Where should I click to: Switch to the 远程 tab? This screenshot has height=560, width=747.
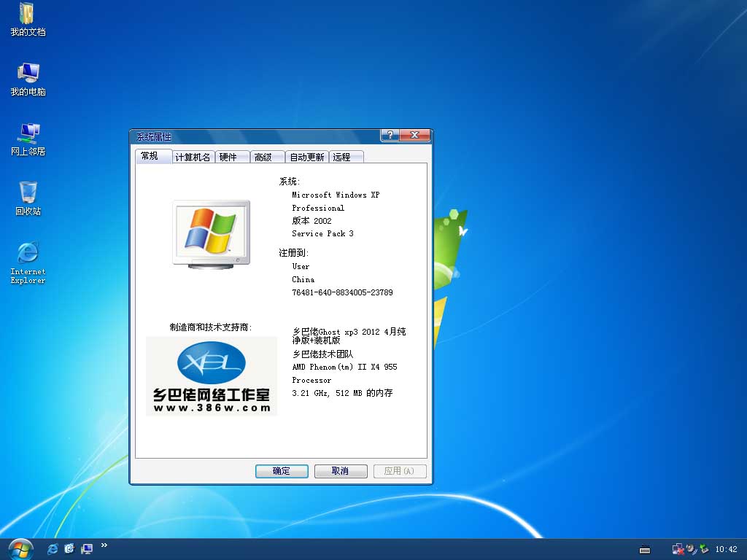coord(341,157)
